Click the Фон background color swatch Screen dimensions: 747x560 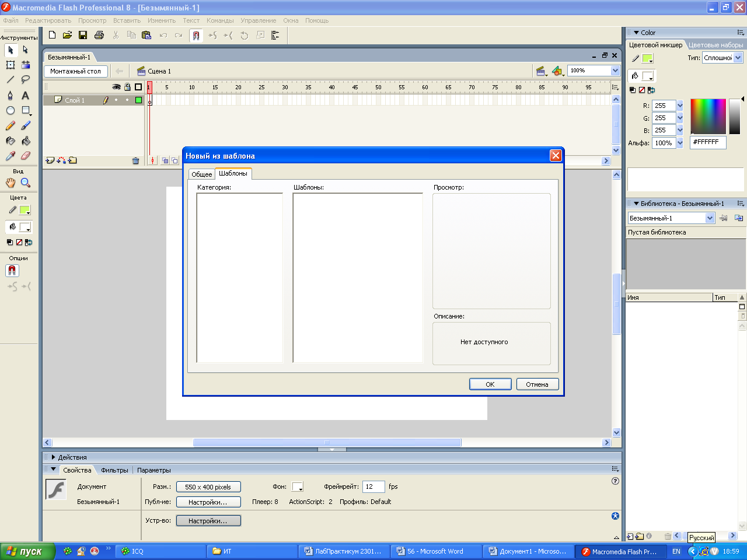click(298, 487)
